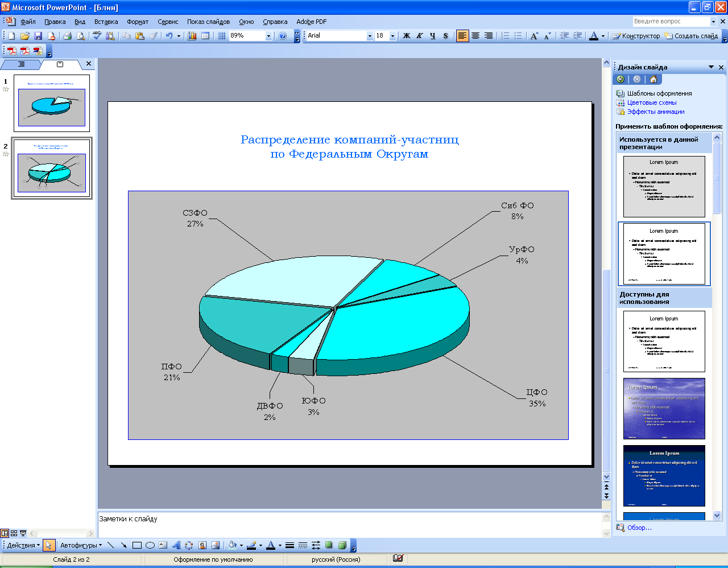Open print preview

click(x=81, y=36)
